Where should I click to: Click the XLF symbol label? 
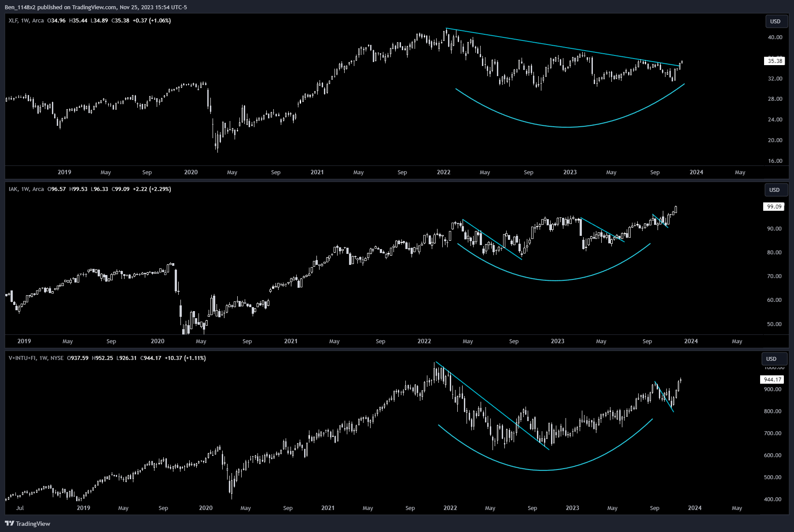click(x=12, y=21)
